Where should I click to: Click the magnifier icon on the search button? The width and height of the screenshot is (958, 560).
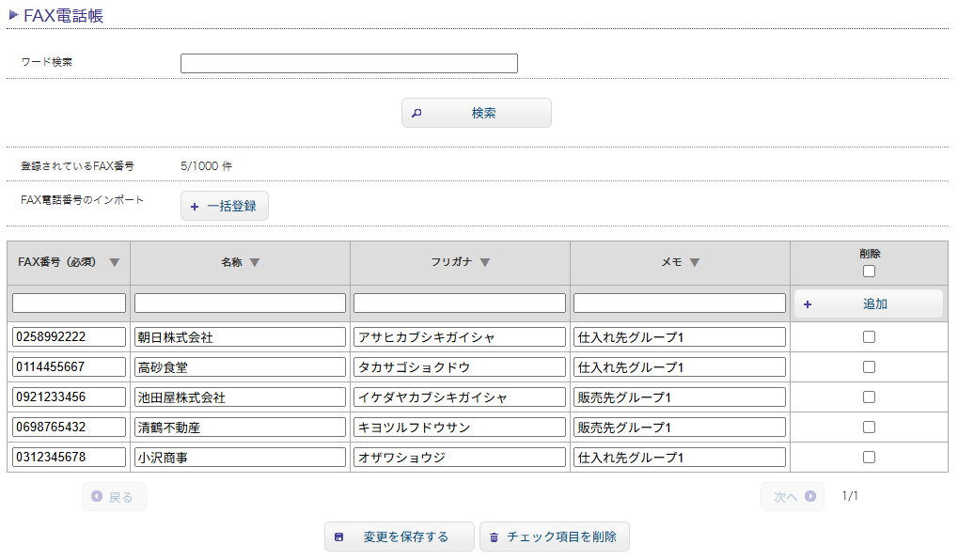point(416,112)
